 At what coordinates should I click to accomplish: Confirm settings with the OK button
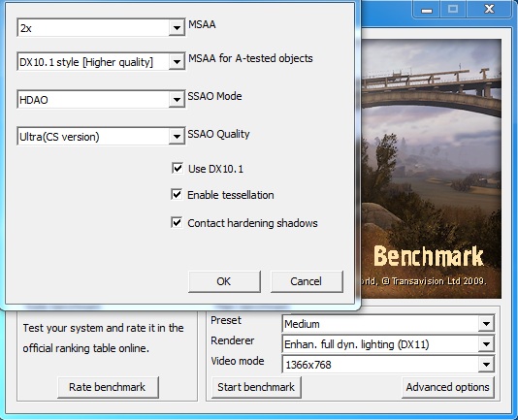[224, 281]
